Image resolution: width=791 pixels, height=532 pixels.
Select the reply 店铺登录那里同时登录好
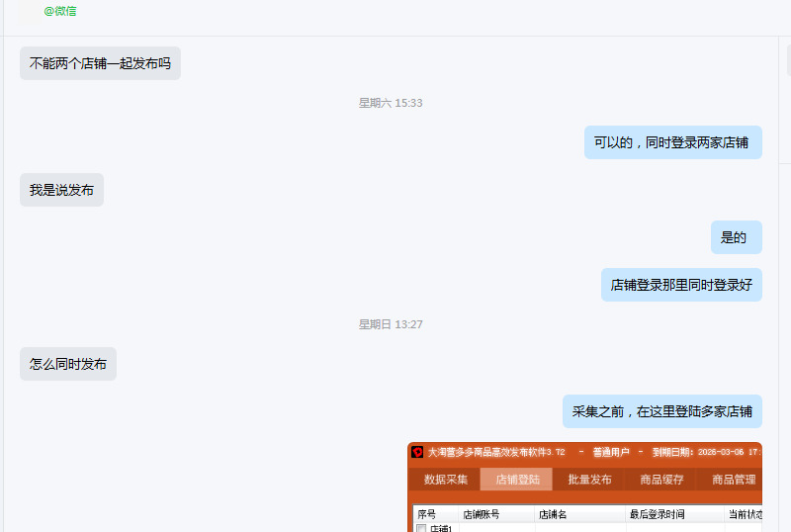click(681, 285)
